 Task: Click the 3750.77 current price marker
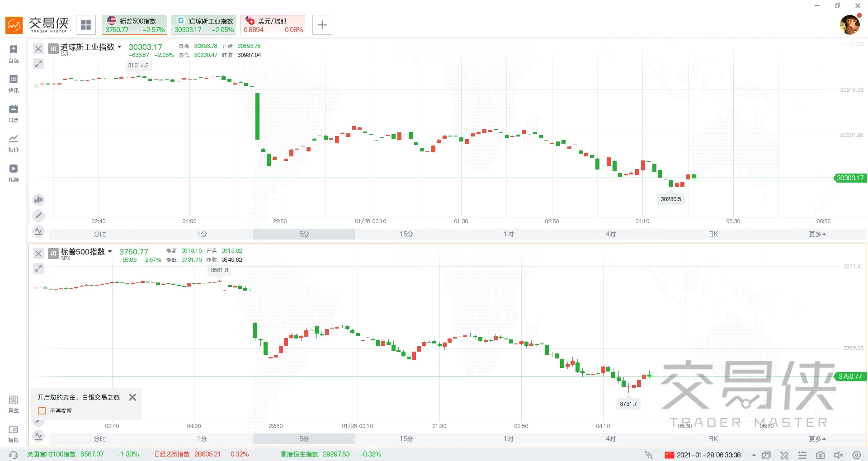point(850,376)
